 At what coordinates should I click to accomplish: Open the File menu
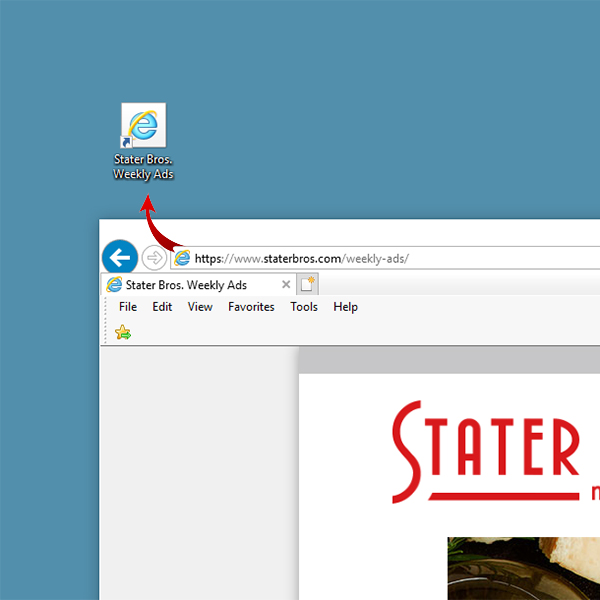(128, 307)
